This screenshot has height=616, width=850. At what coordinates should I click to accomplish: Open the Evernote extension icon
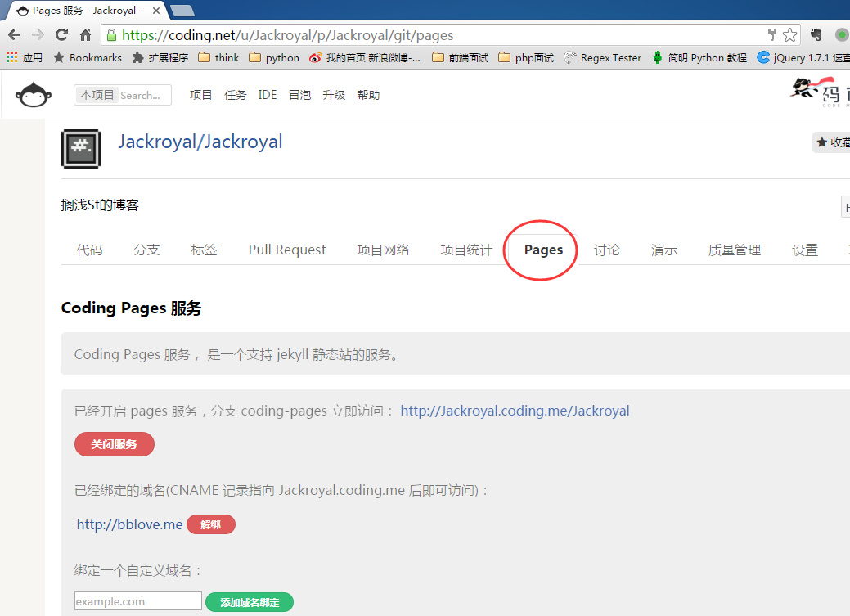(816, 35)
